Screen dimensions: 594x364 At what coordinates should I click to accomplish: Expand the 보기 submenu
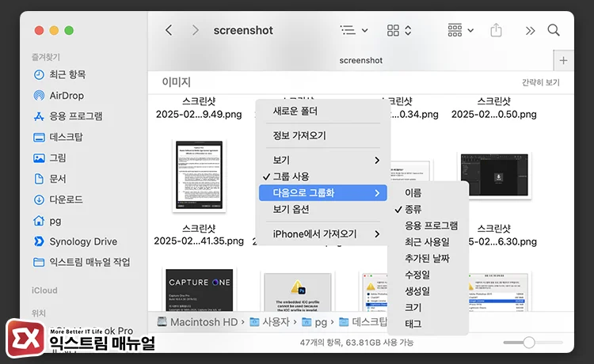pyautogui.click(x=323, y=160)
